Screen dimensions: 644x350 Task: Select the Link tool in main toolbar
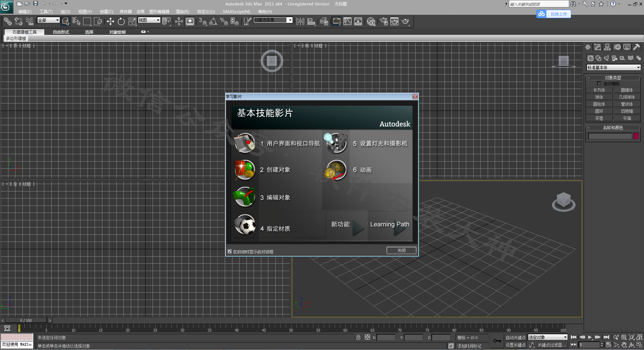click(8, 21)
